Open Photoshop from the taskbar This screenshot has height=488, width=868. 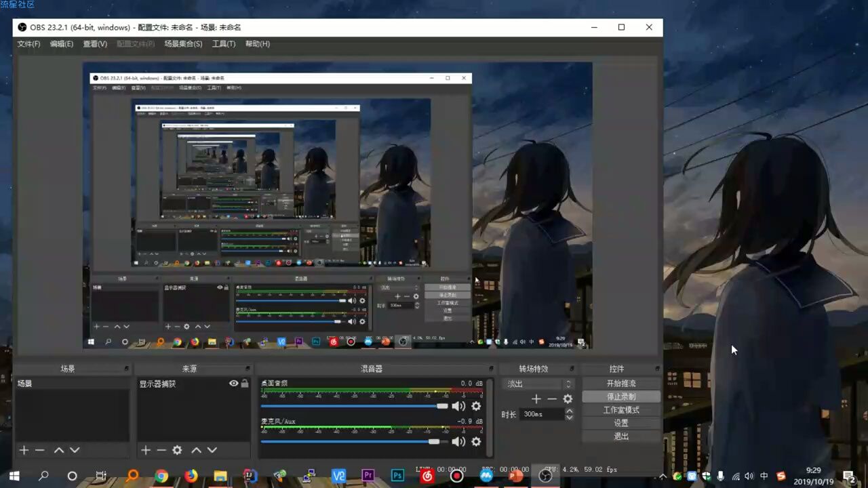[397, 476]
